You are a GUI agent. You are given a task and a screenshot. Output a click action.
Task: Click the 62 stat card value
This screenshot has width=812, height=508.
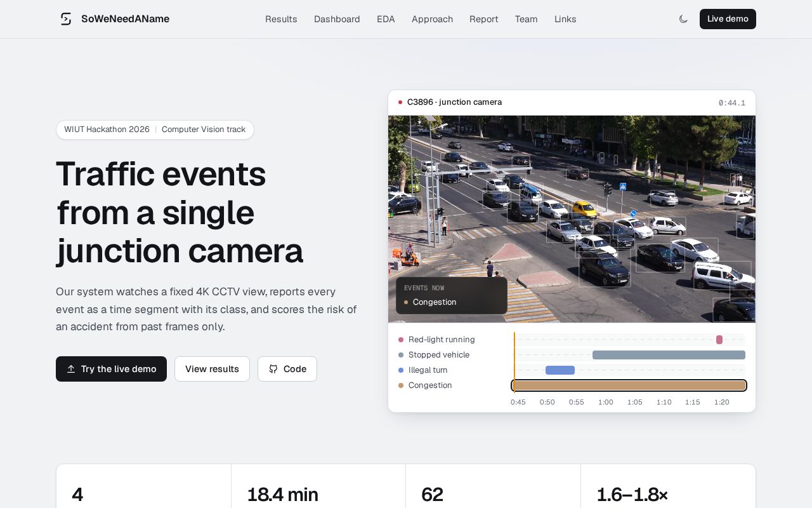[432, 495]
